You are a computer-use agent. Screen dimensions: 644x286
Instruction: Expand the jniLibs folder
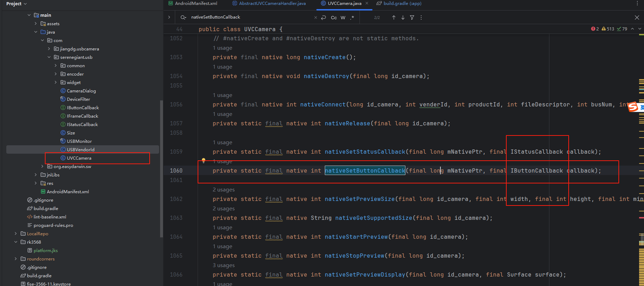pos(36,175)
